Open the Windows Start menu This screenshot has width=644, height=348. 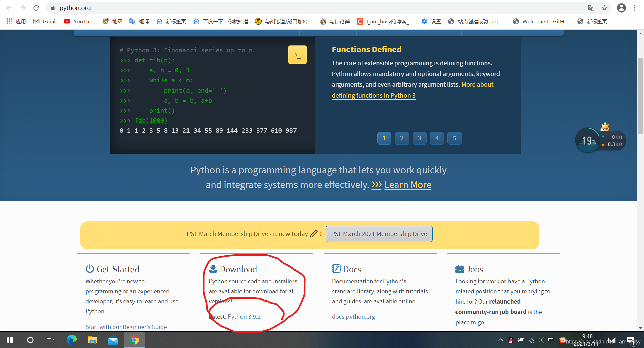pos(10,340)
